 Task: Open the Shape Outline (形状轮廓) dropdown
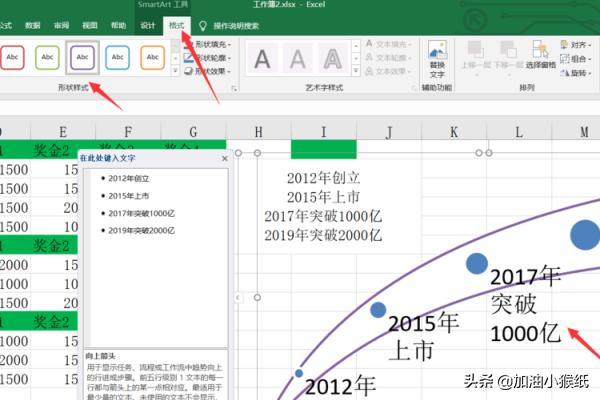point(209,58)
